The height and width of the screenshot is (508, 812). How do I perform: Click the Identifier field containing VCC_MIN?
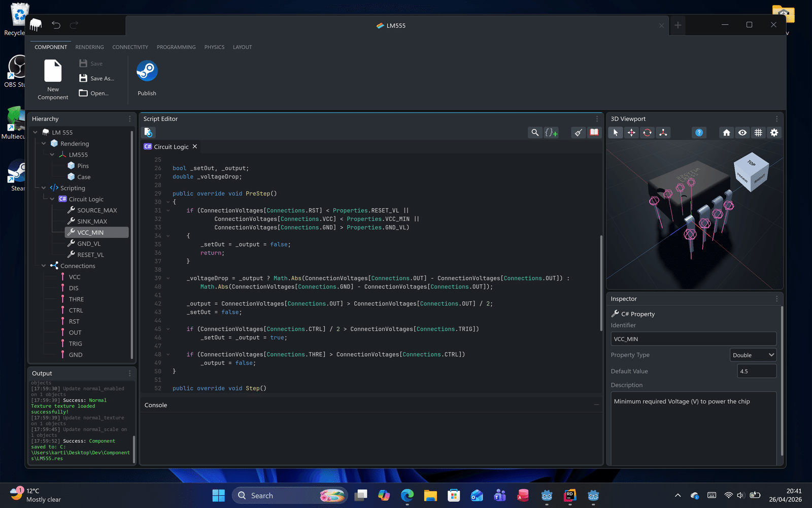694,339
